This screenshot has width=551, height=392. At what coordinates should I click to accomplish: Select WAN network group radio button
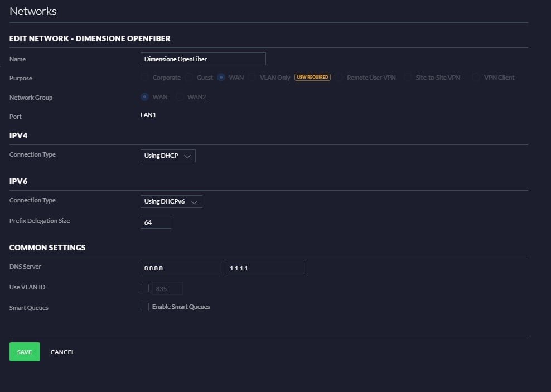145,97
